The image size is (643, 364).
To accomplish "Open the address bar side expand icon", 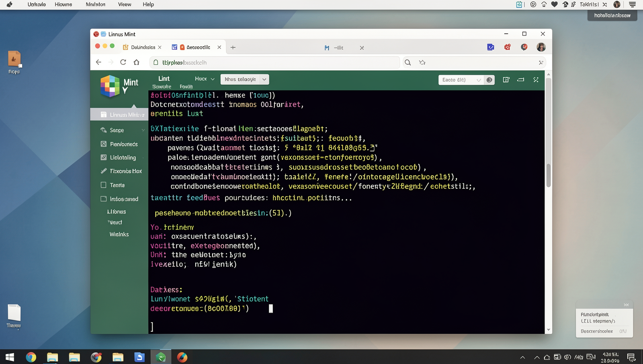I will coord(541,62).
